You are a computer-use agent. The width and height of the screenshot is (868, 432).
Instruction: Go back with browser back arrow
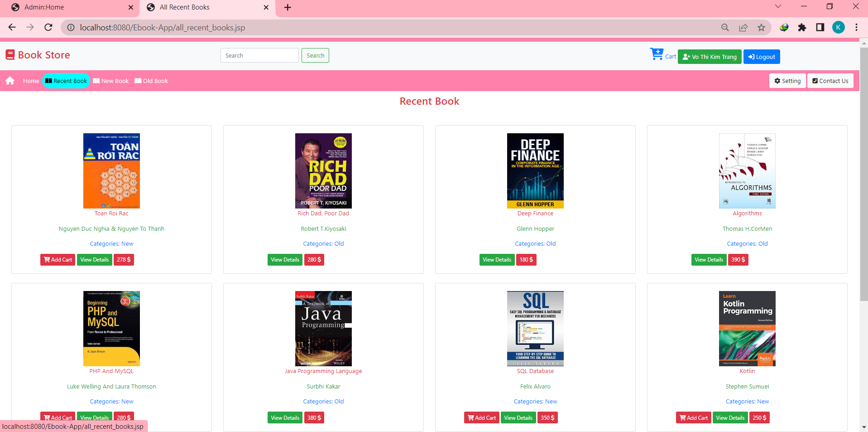pos(12,27)
